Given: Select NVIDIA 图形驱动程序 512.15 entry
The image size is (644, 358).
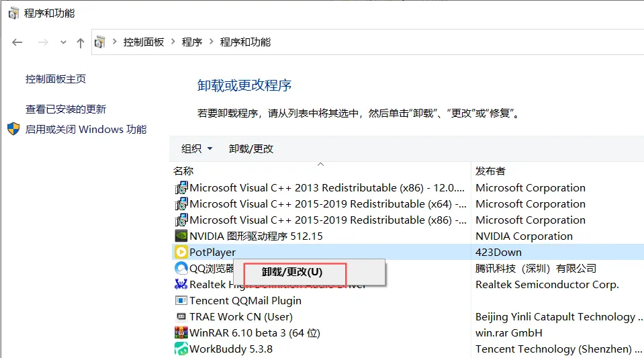Looking at the screenshot, I should (x=256, y=236).
